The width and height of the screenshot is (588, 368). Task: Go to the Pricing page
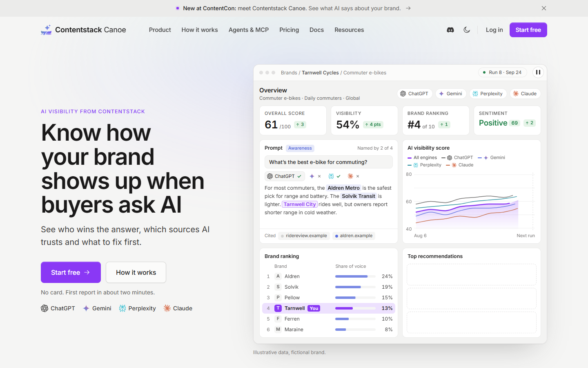(x=289, y=30)
